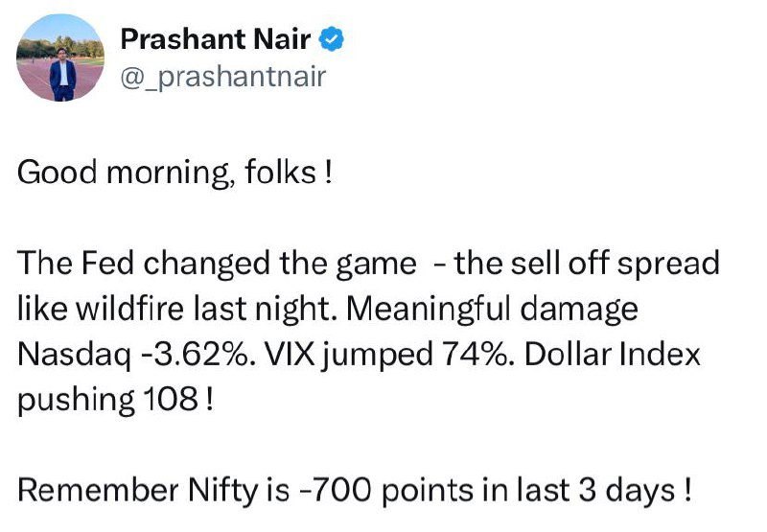Click the 'Dollar Index' words
Screen dimensions: 767x532
[613, 354]
